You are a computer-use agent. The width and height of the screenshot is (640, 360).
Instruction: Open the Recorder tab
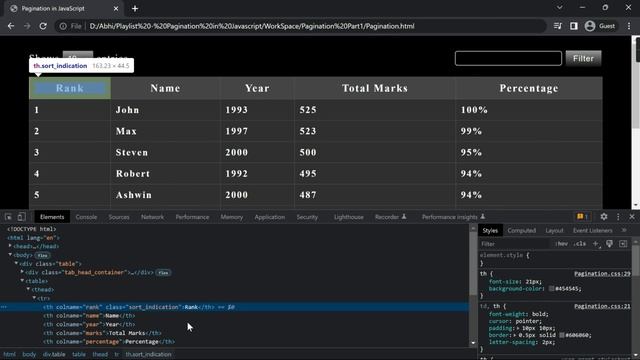coord(390,217)
